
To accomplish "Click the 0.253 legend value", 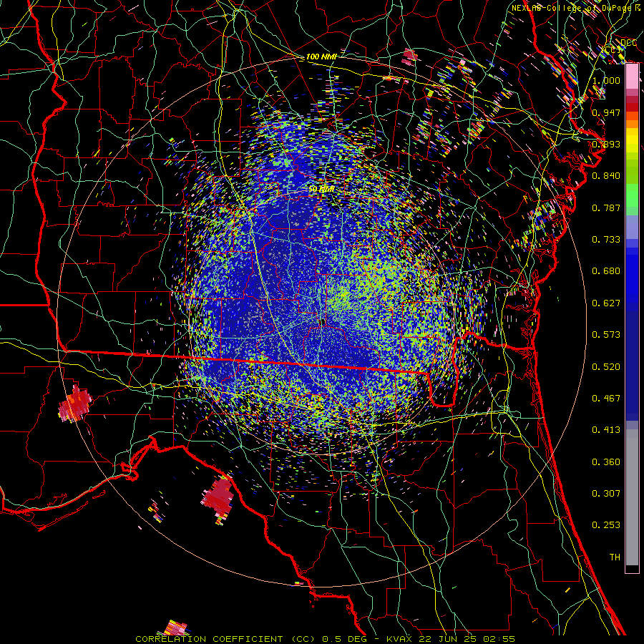I will pyautogui.click(x=606, y=525).
